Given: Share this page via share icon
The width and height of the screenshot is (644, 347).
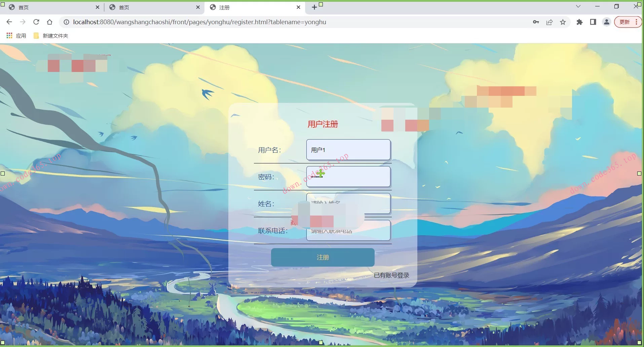Looking at the screenshot, I should click(x=550, y=22).
